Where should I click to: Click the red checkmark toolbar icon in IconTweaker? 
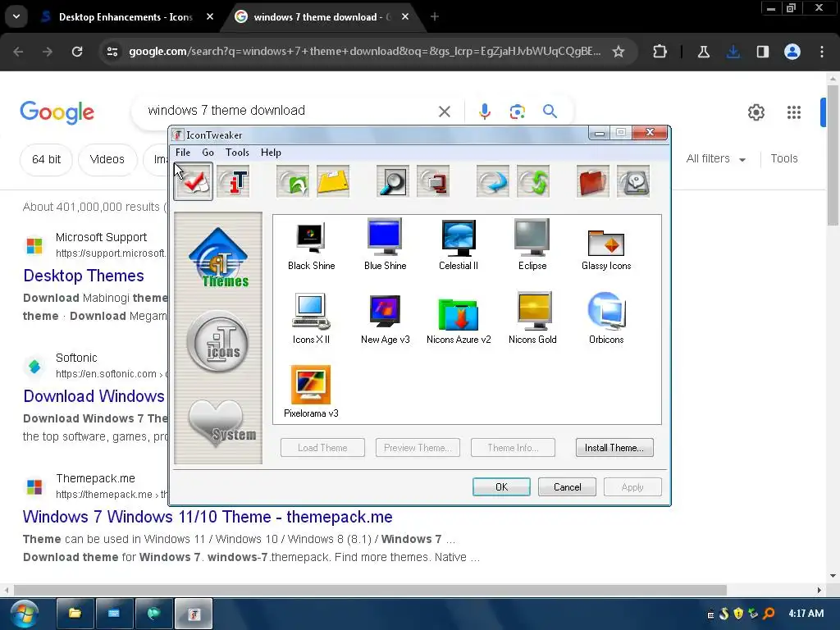pyautogui.click(x=194, y=181)
